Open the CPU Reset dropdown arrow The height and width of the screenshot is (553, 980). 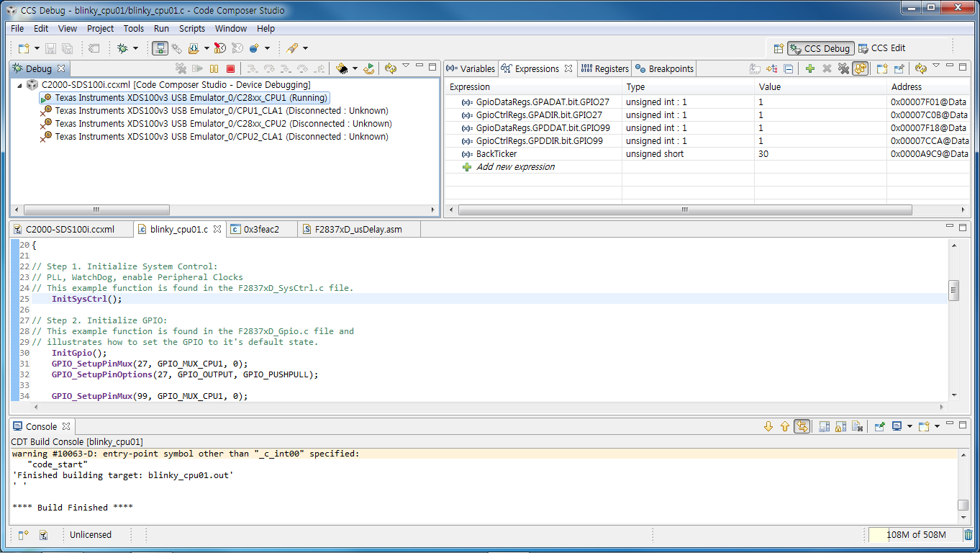355,68
